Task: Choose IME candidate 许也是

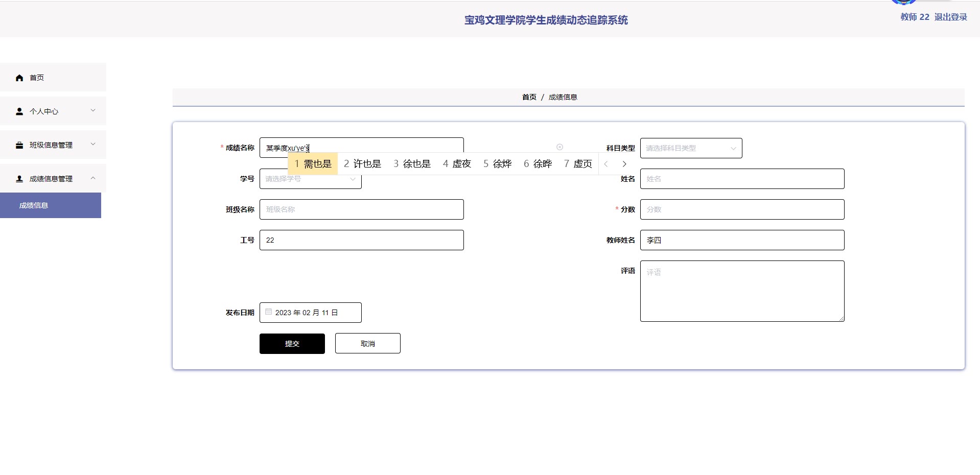Action: (x=363, y=164)
